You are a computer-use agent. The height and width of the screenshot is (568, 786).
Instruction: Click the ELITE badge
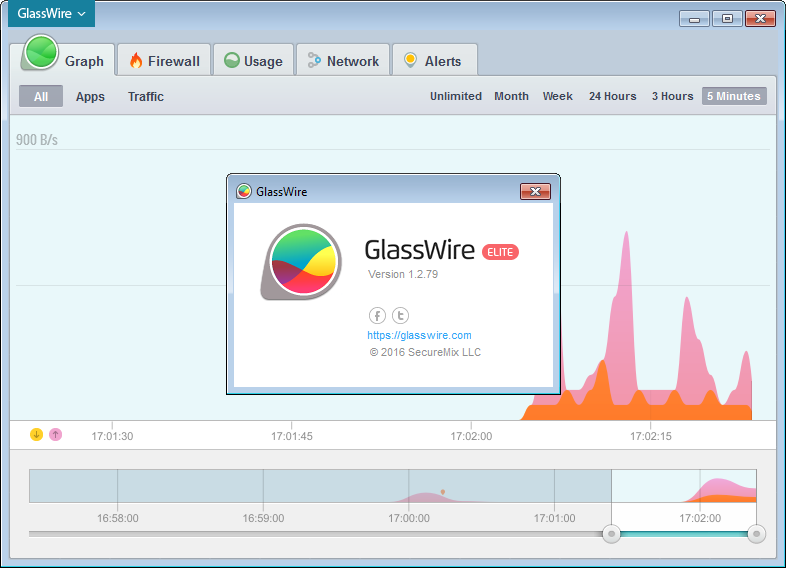click(x=500, y=252)
